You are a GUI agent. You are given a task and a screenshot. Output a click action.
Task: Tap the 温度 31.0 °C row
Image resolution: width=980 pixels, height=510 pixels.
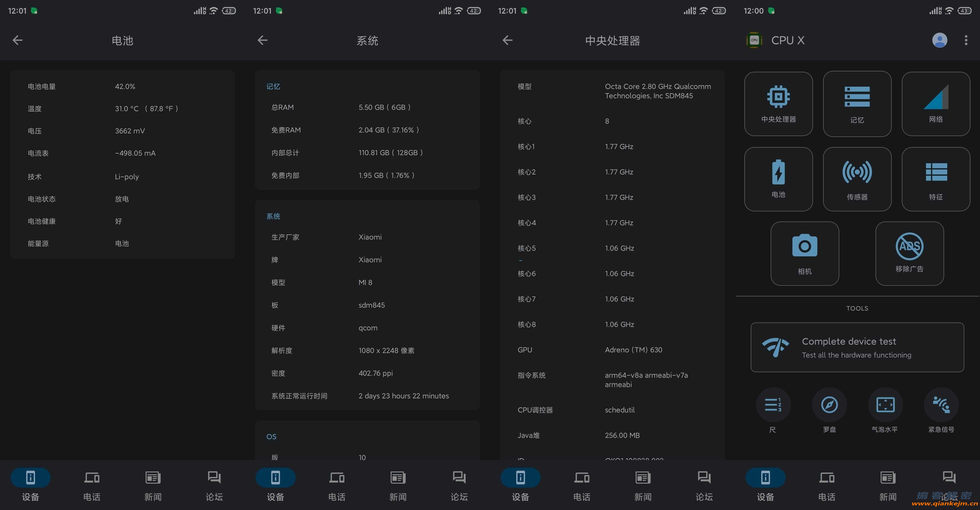point(122,108)
